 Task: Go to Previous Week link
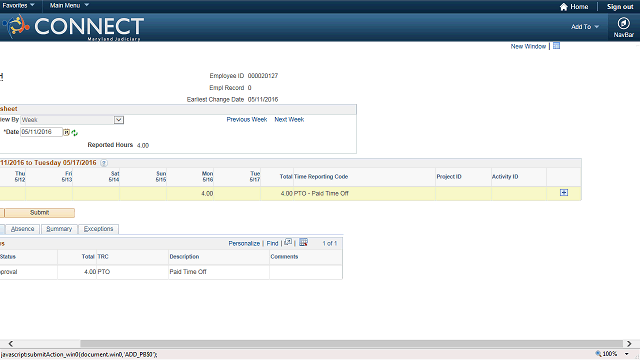(x=247, y=120)
